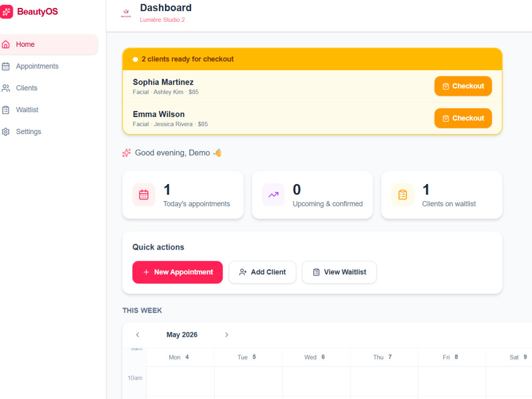This screenshot has height=399, width=532.
Task: Click "2 clients ready for checkout" banner text
Action: coord(187,60)
